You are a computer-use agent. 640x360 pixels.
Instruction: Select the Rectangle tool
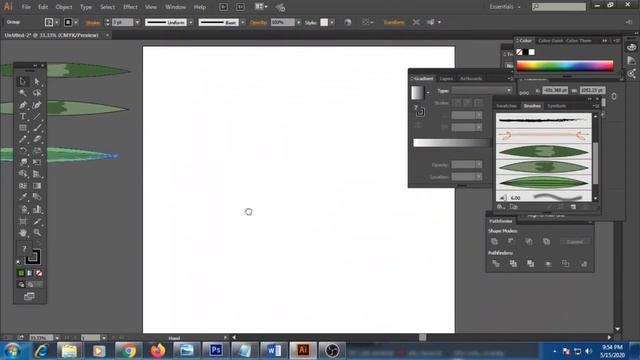[22, 128]
